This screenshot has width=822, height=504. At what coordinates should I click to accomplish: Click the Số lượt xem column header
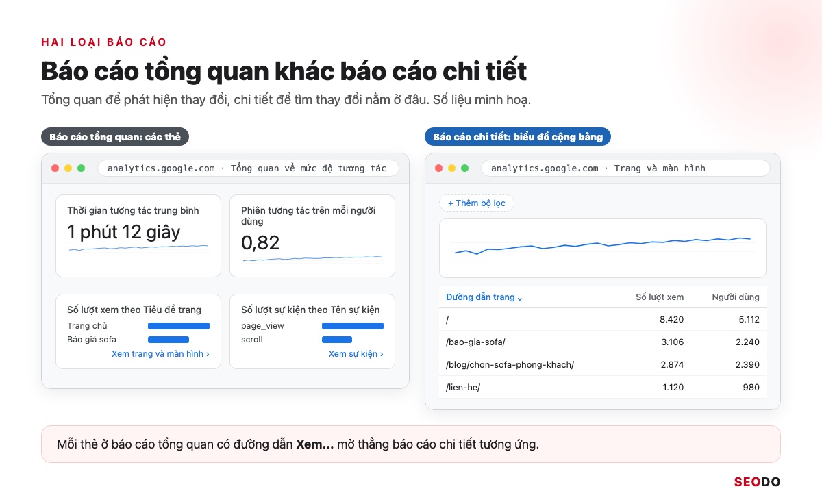click(x=660, y=297)
